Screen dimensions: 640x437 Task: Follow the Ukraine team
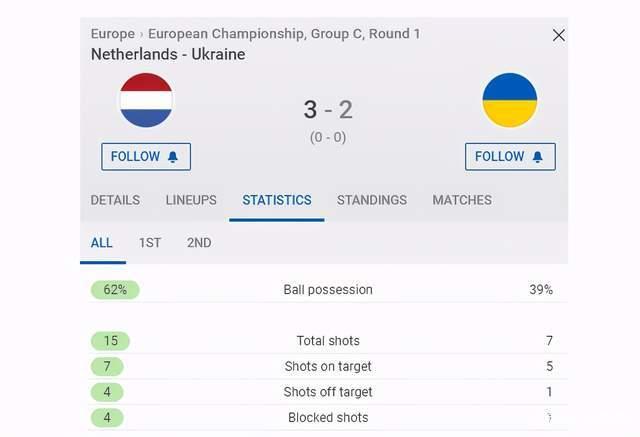[509, 157]
